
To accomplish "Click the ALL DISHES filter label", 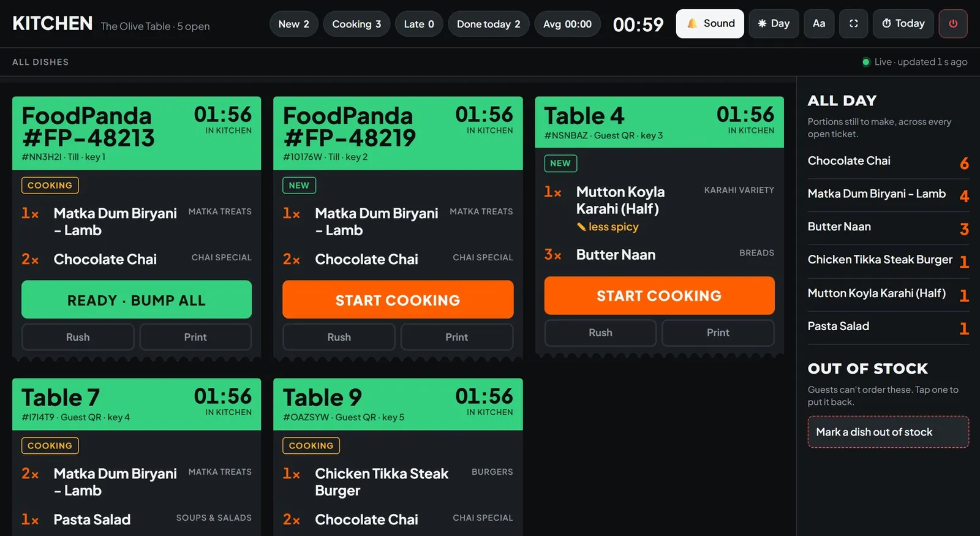I will 40,62.
